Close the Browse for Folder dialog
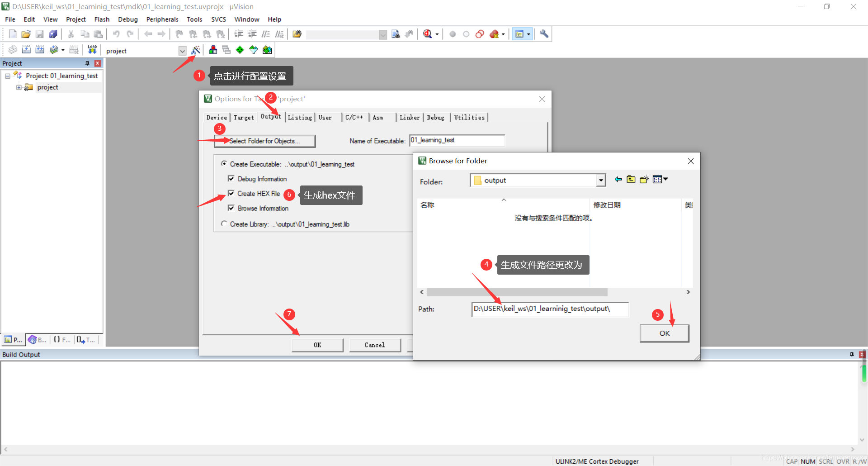 pos(690,161)
